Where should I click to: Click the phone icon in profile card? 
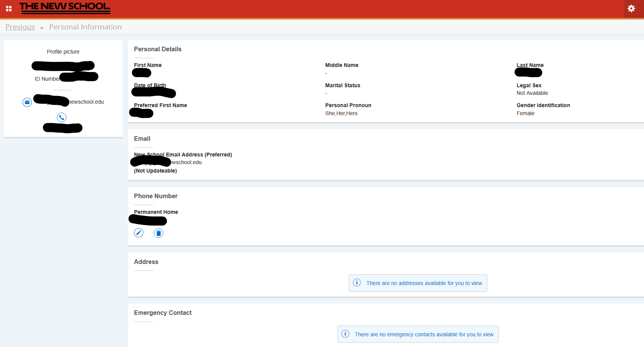click(x=62, y=117)
